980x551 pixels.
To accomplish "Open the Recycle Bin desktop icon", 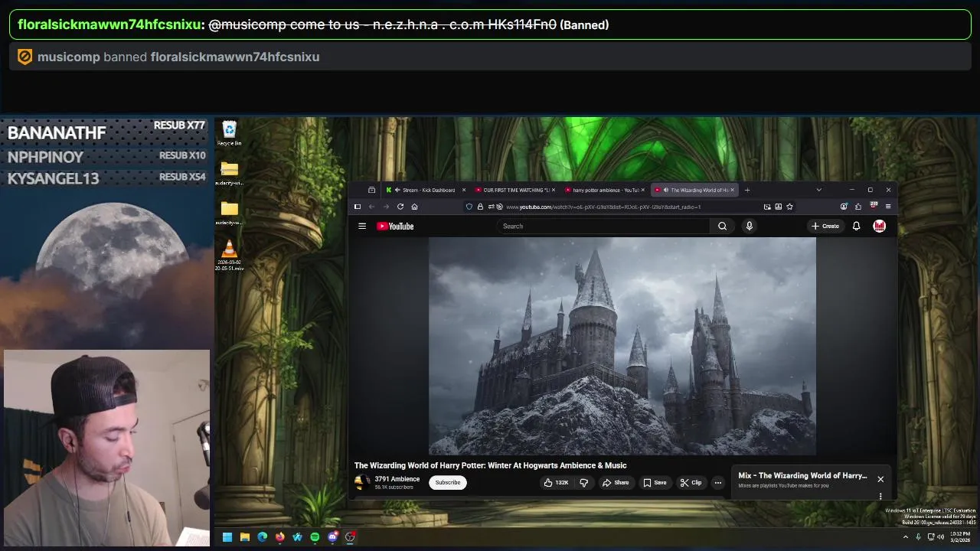I will (x=229, y=133).
